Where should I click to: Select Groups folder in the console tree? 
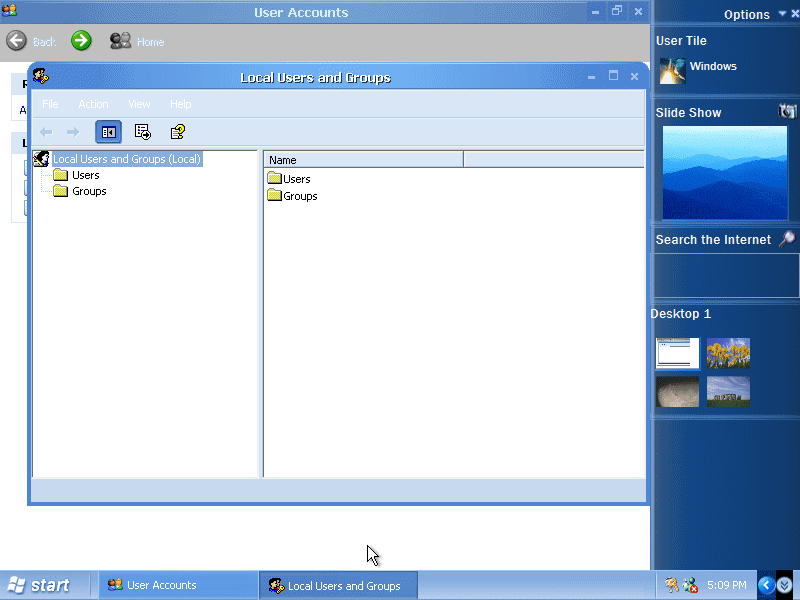(x=89, y=191)
